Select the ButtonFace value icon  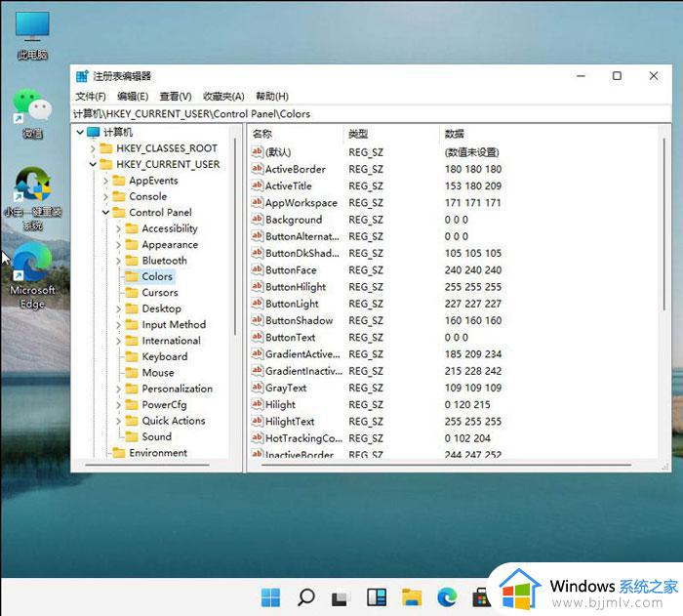pos(257,269)
